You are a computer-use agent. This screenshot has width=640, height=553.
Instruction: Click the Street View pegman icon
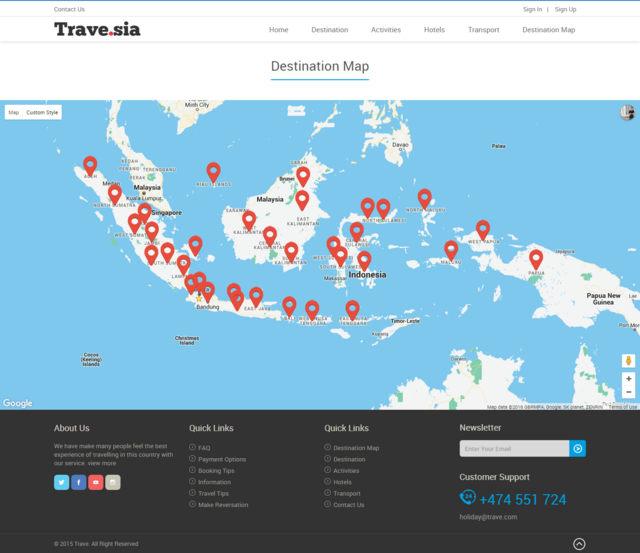point(629,361)
